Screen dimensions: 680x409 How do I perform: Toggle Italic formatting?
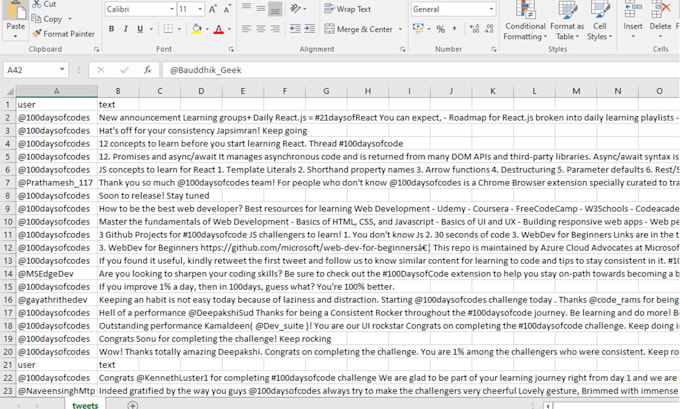pos(125,29)
